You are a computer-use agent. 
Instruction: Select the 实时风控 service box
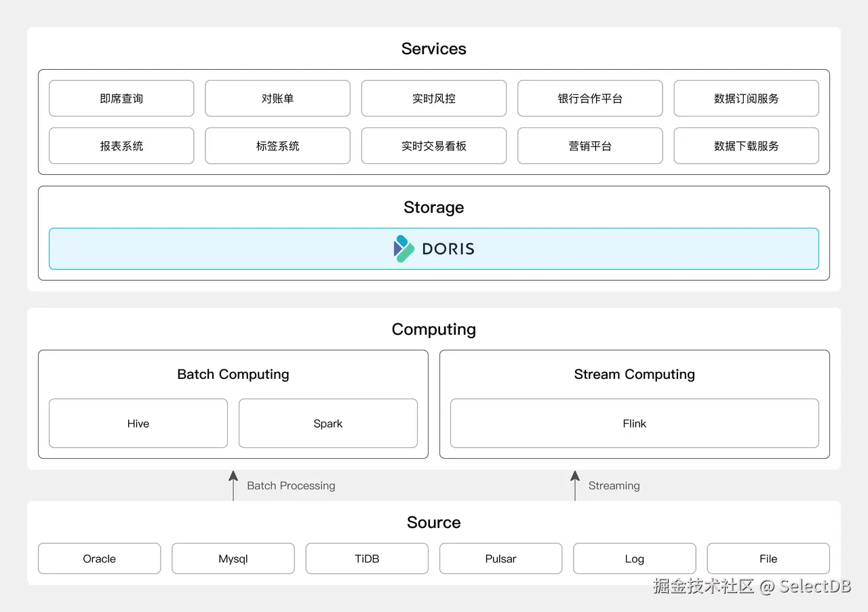click(x=434, y=98)
